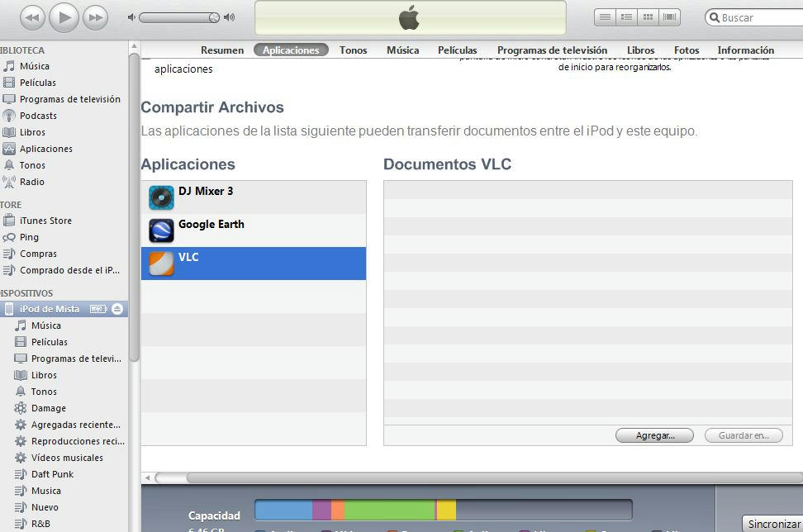Switch to Cover Flow view
Viewport: 803px width, 532px height.
click(669, 17)
